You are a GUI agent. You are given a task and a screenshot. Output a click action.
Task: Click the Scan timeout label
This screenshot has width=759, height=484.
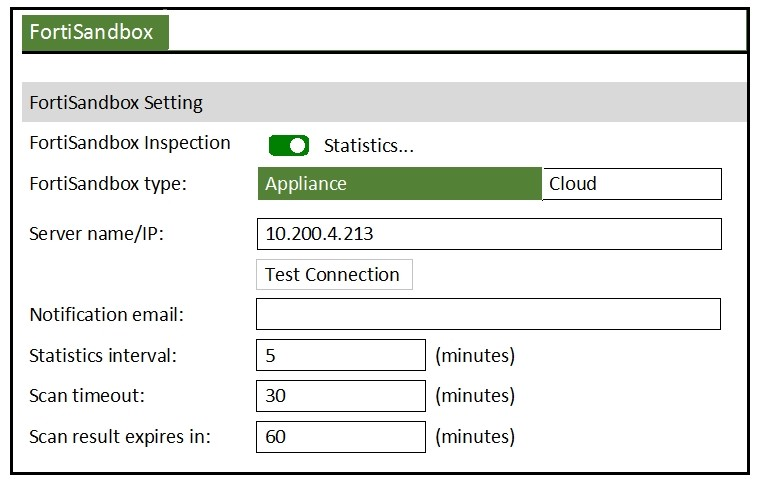point(87,396)
